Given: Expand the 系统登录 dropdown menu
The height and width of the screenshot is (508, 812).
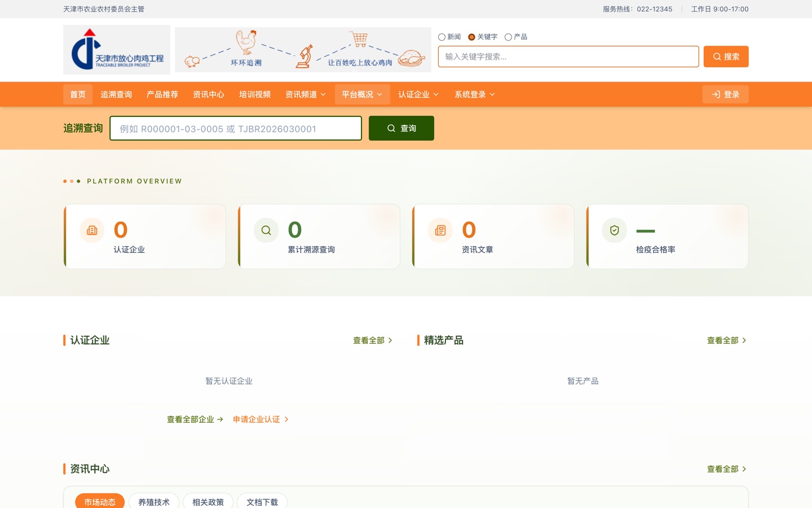Looking at the screenshot, I should pos(475,94).
